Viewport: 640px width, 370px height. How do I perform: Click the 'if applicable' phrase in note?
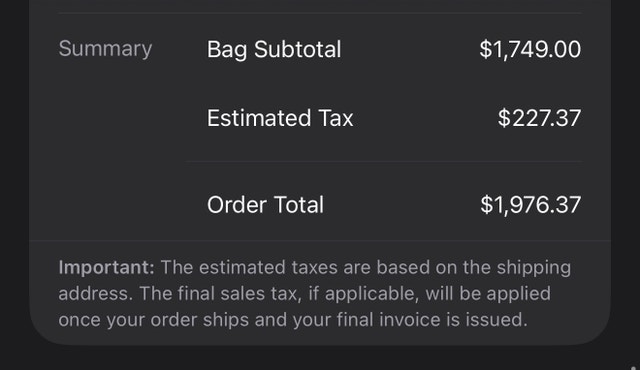click(364, 294)
